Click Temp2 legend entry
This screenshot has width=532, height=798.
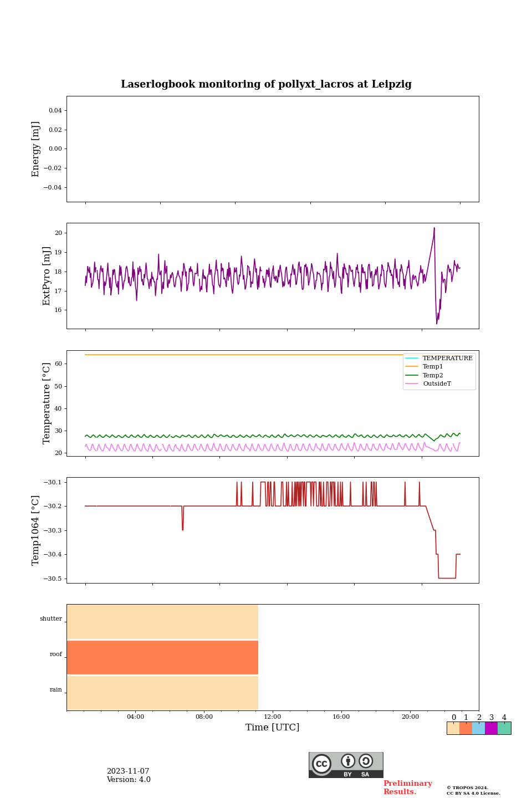(x=424, y=375)
